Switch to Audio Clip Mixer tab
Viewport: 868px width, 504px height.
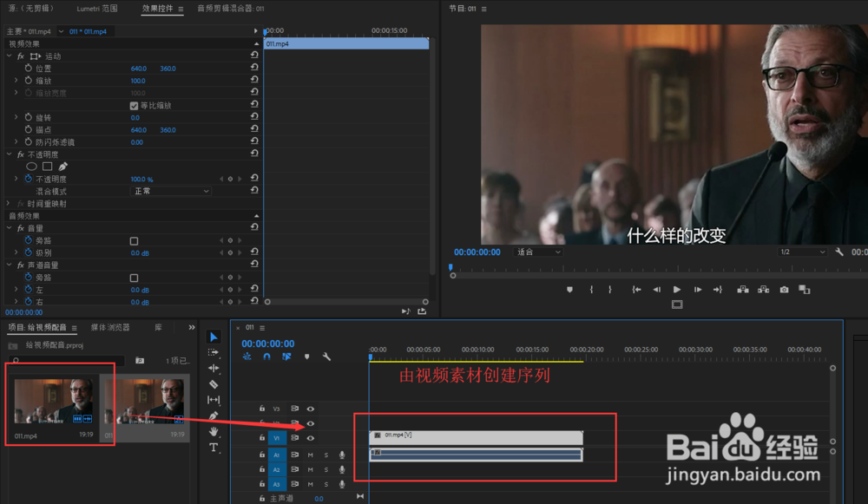click(x=231, y=9)
